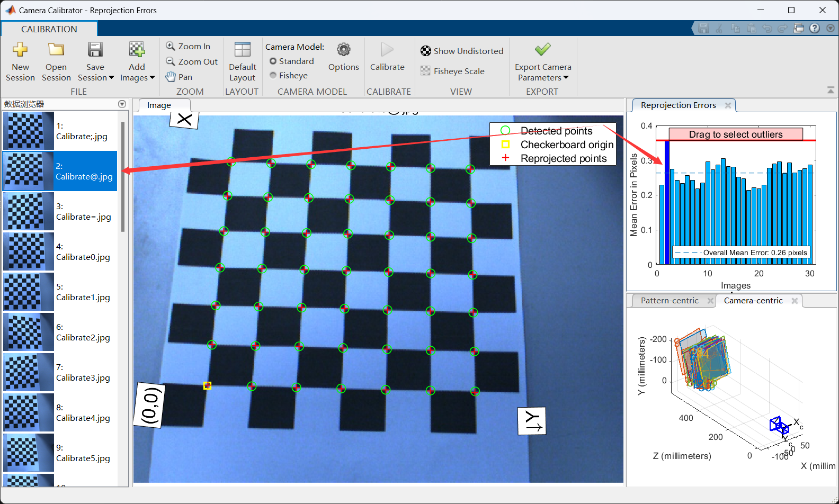Activate the Pan hand tool
The height and width of the screenshot is (504, 839).
tap(179, 77)
